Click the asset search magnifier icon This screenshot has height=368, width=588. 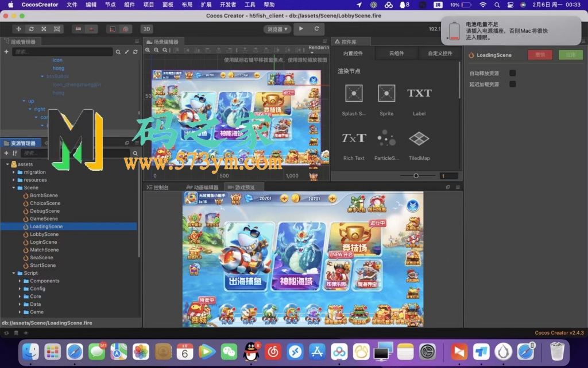pyautogui.click(x=136, y=153)
